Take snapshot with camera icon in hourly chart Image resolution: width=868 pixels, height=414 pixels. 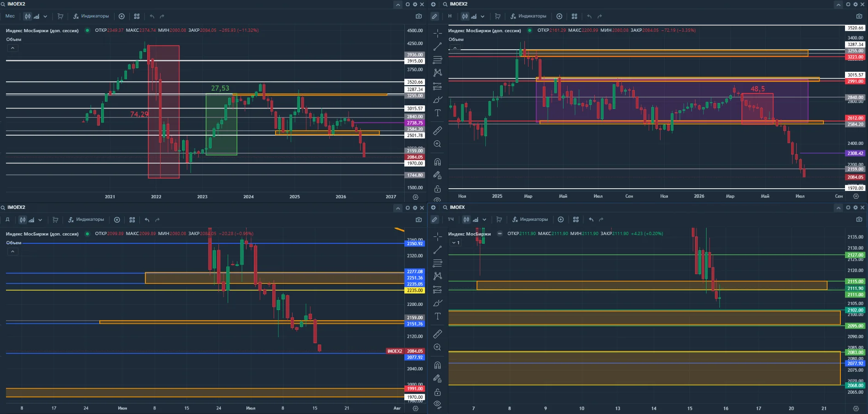(859, 219)
